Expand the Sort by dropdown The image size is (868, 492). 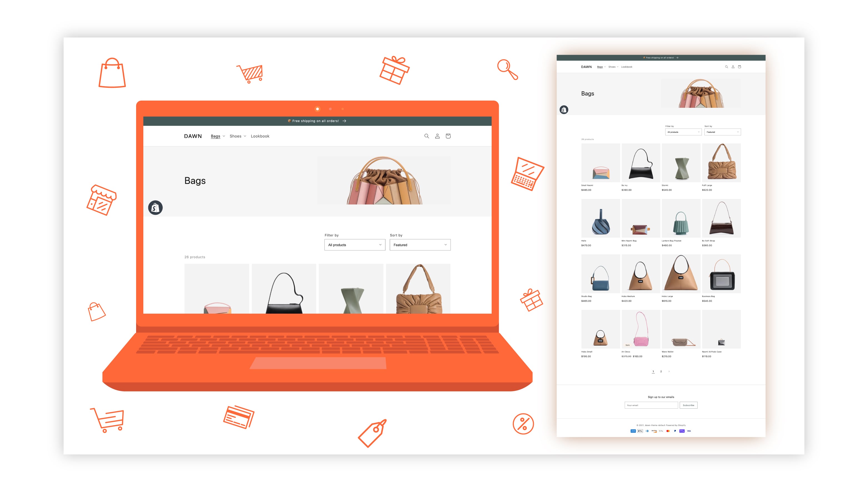[x=420, y=245]
